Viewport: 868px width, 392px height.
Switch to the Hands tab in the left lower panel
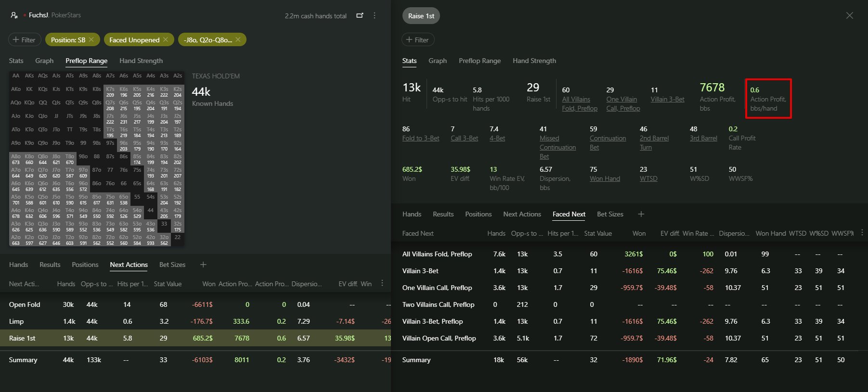point(18,265)
